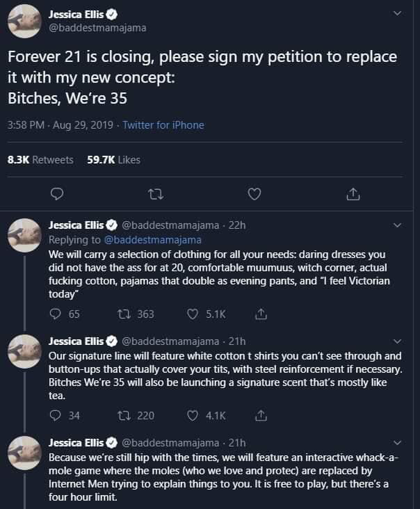Like the reply with 5.1K likes
Screen dimensions: 420x509
[194, 314]
